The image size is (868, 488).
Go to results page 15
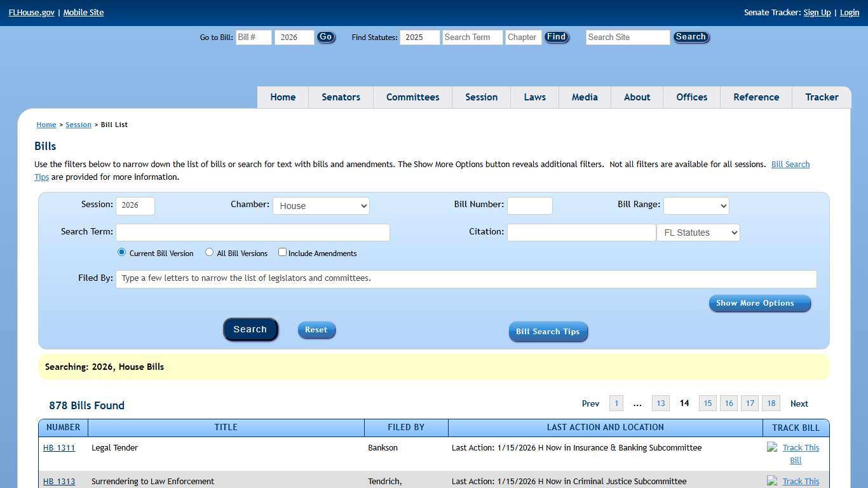point(707,403)
